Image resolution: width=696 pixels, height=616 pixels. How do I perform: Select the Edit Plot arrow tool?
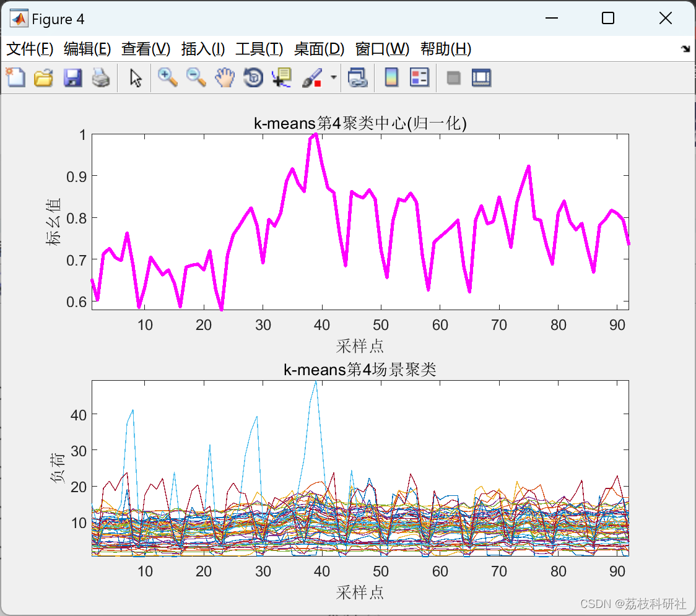(x=136, y=77)
